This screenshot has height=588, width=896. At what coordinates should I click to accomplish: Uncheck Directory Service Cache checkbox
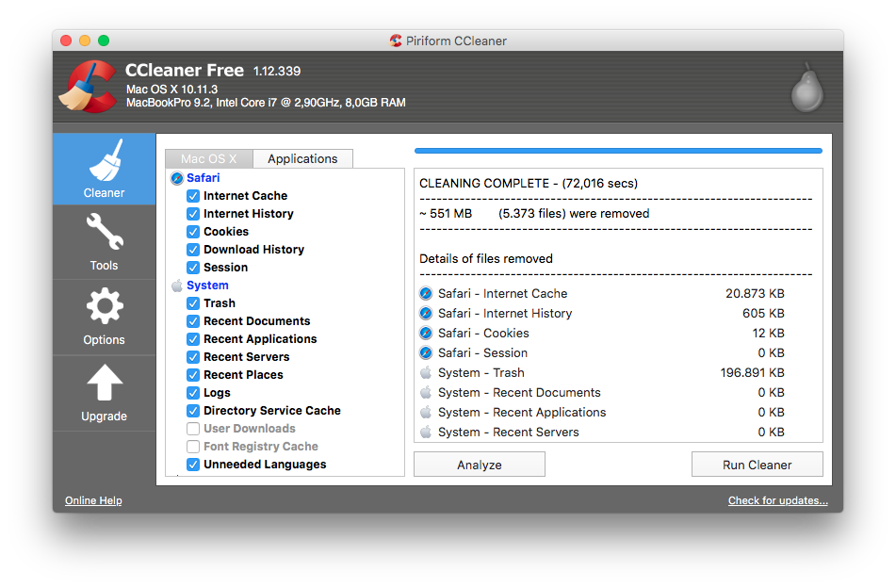click(x=193, y=411)
